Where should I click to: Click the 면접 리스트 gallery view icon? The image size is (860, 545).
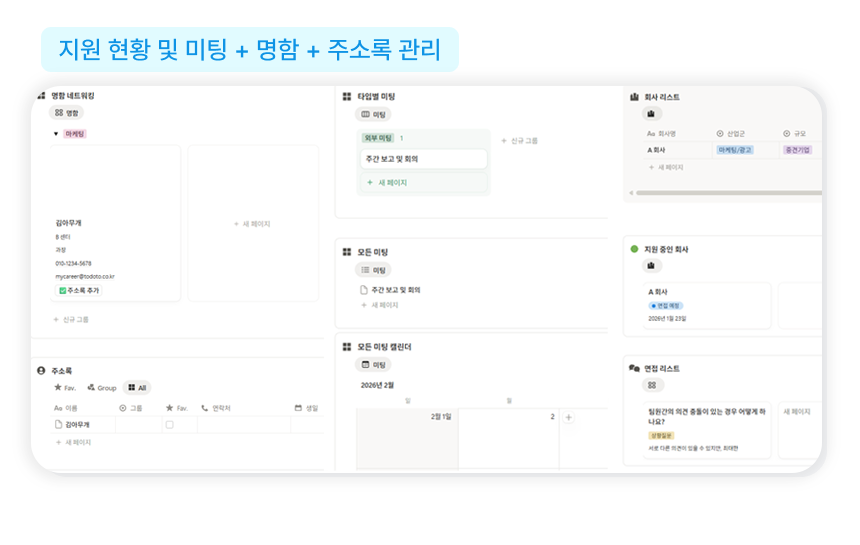click(x=652, y=385)
